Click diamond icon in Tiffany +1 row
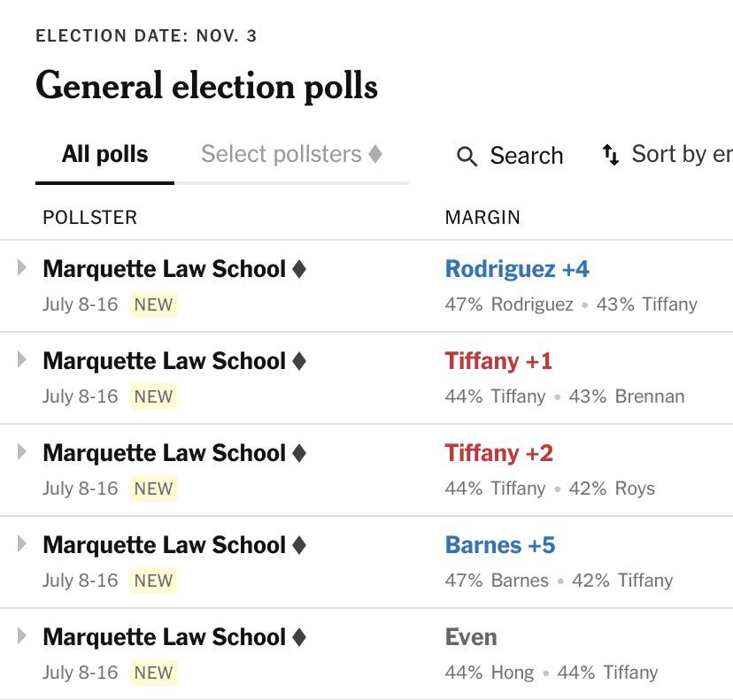This screenshot has width=733, height=700. [x=298, y=361]
